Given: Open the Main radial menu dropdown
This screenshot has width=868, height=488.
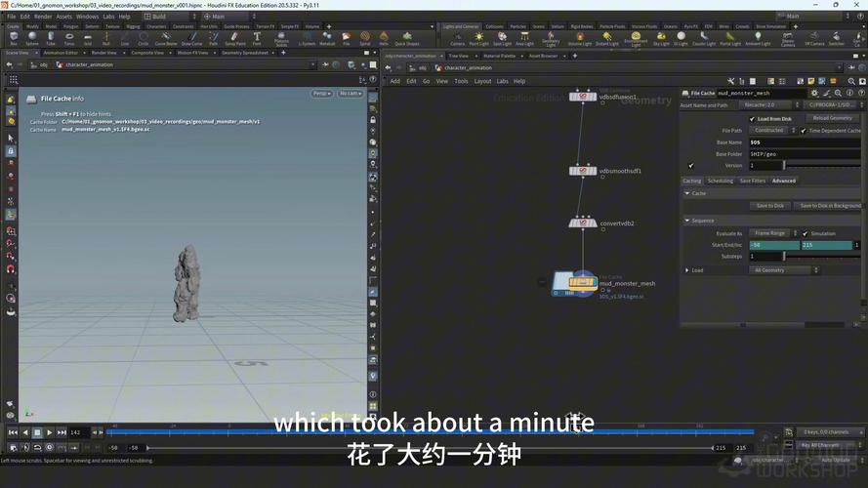Looking at the screenshot, I should coord(228,17).
